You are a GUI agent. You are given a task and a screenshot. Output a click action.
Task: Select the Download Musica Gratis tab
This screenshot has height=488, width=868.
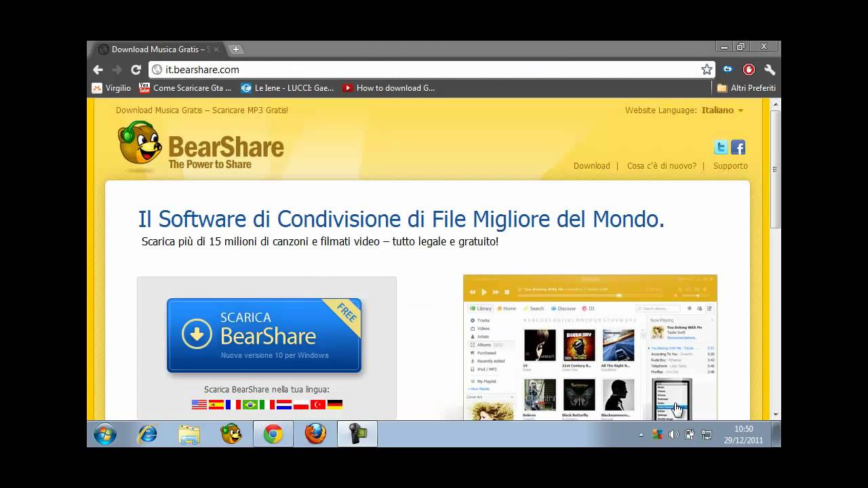tap(159, 49)
